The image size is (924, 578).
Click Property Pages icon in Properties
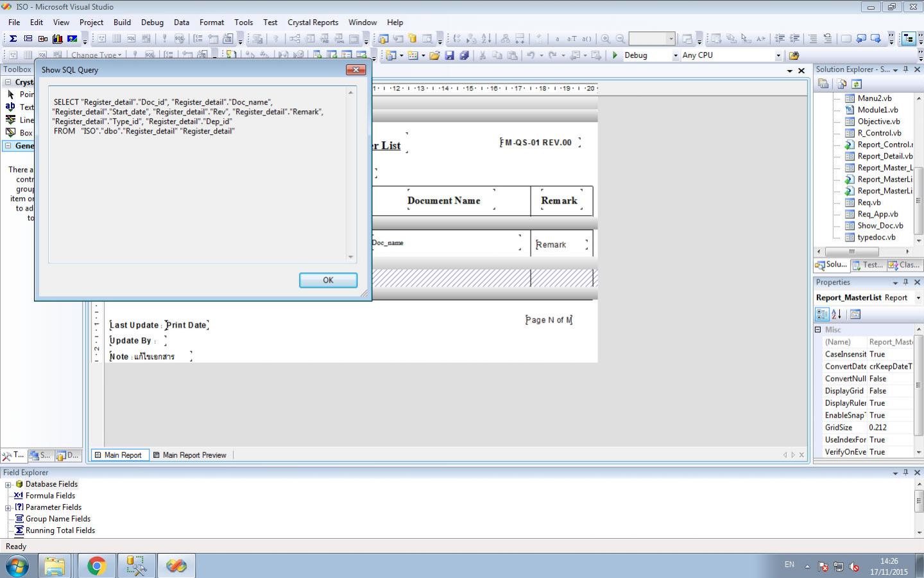click(855, 314)
